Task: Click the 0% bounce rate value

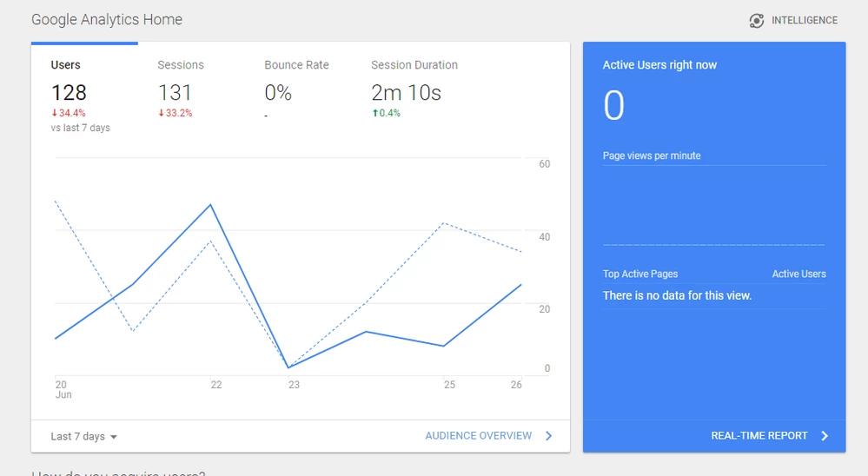Action: 278,92
